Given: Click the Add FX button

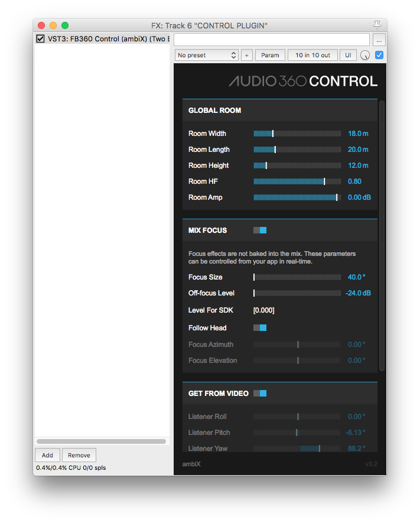Looking at the screenshot, I should 47,455.
